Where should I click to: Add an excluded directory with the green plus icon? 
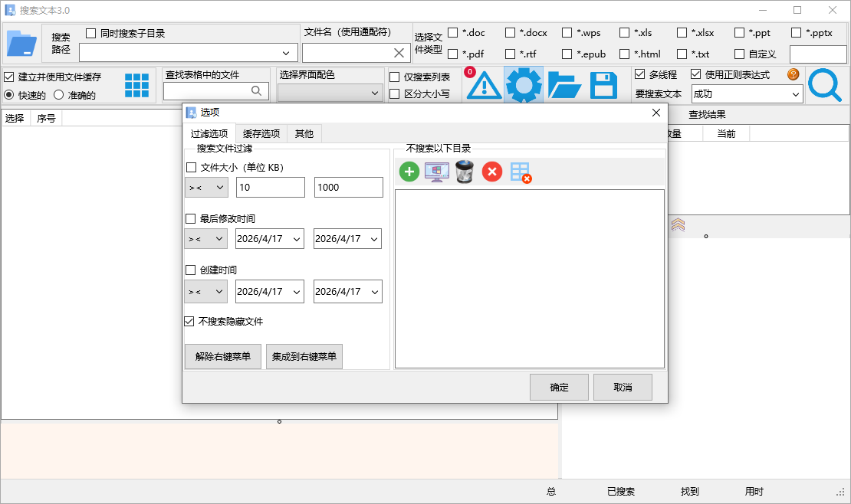coord(409,172)
